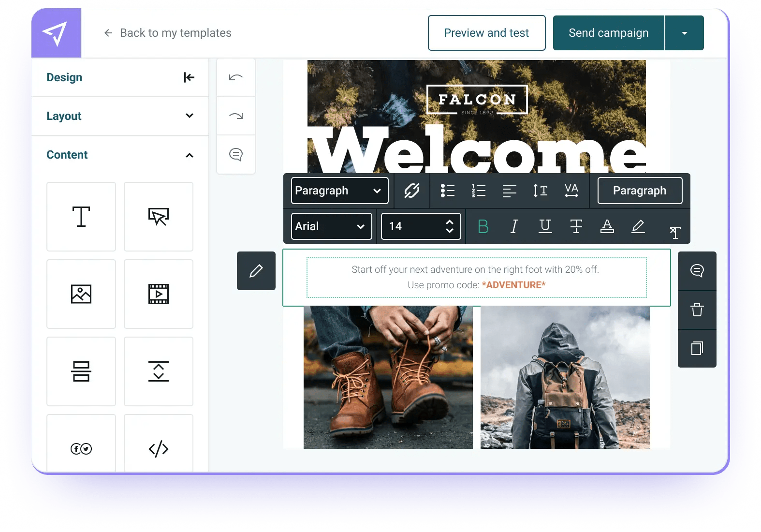Add a Video content block

click(x=159, y=294)
